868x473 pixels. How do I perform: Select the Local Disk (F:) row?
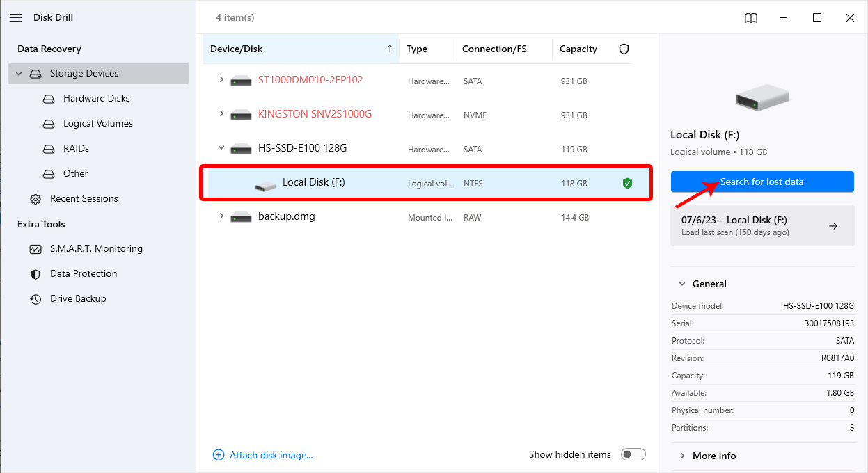[x=426, y=183]
